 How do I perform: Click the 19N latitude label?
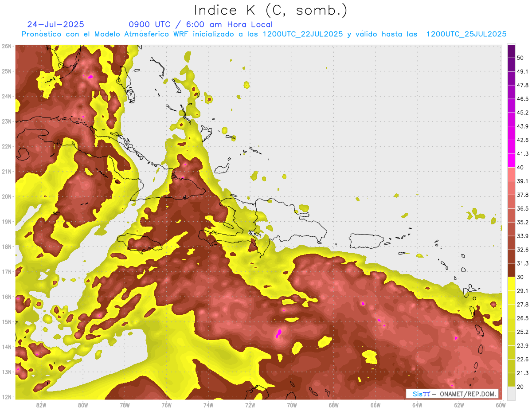click(x=7, y=222)
